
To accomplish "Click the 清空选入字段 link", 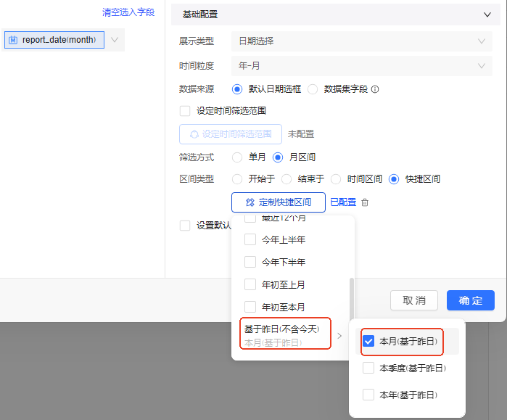I will point(128,12).
